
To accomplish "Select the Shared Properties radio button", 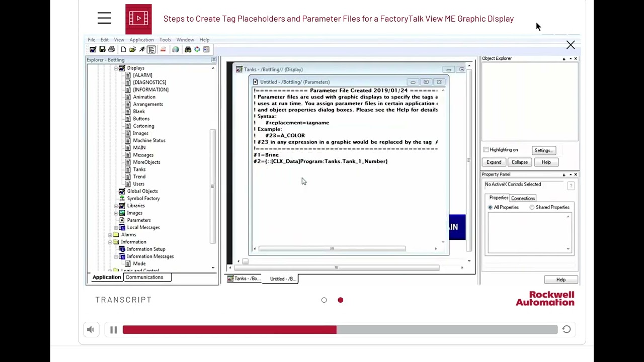I will 532,207.
